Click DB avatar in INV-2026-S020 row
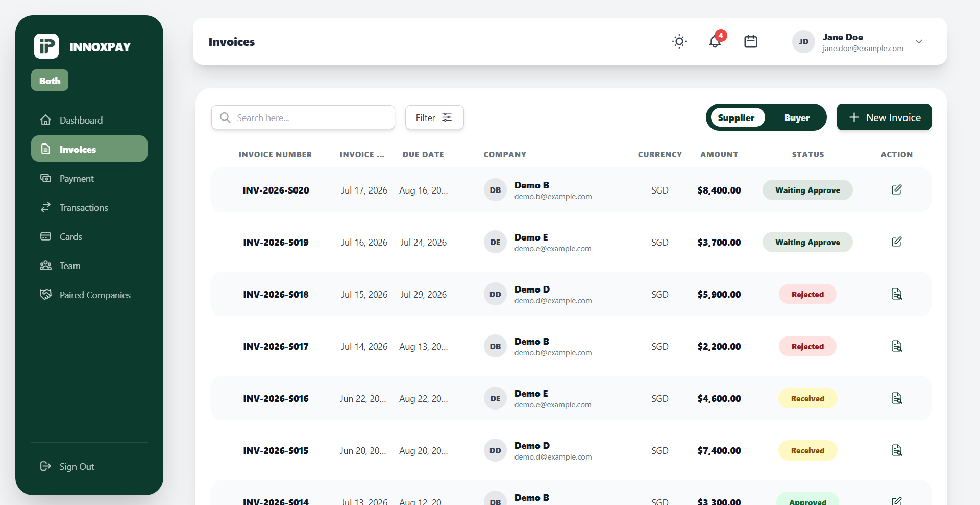This screenshot has width=980, height=505. 495,190
